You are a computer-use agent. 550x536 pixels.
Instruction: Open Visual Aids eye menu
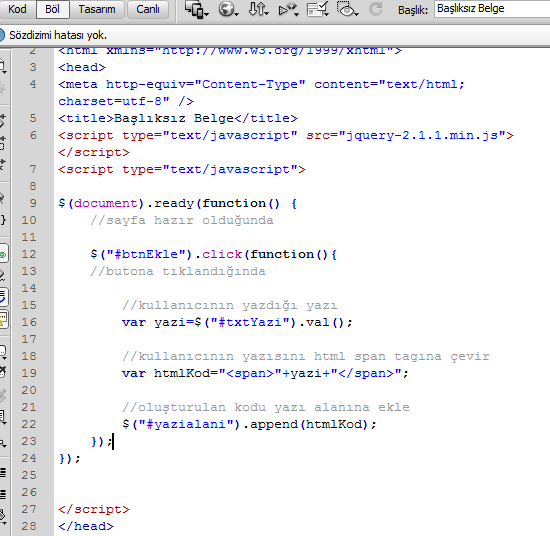click(x=348, y=9)
